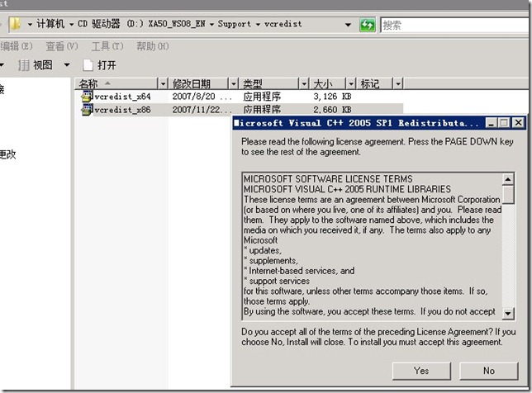Click No to decline license agreement
Screen dimensions: 532x393
click(x=489, y=371)
